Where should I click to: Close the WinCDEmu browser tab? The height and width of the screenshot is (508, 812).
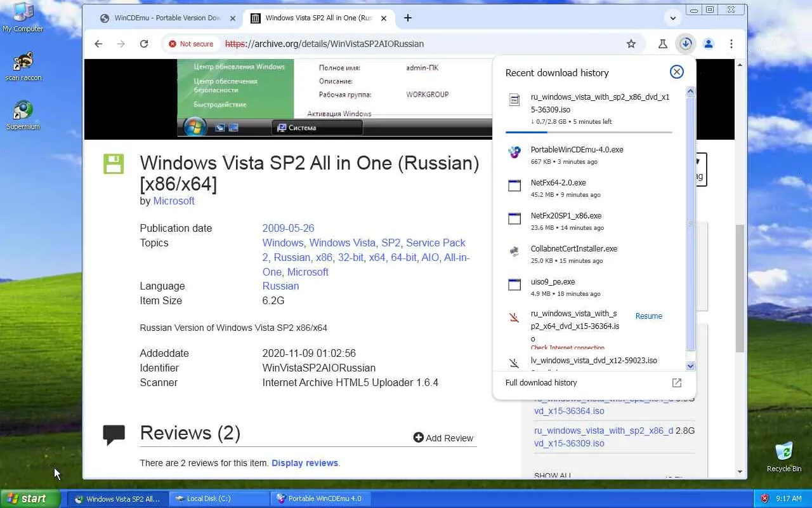pos(233,18)
